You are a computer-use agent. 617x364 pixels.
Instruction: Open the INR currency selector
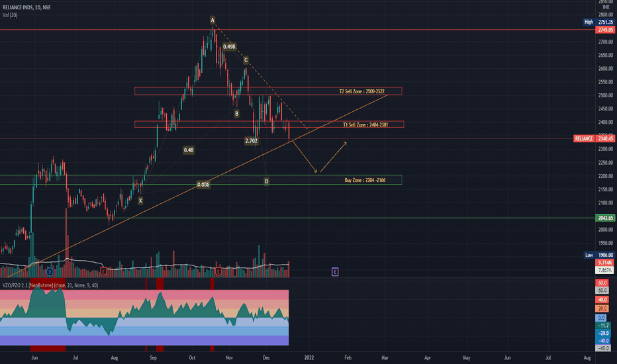point(606,7)
